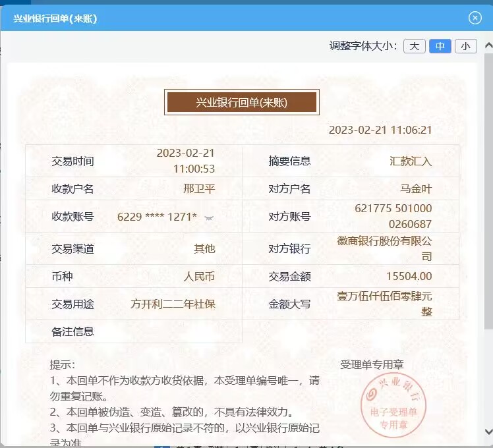Click the dialog title bar text
493x448 pixels.
click(55, 18)
